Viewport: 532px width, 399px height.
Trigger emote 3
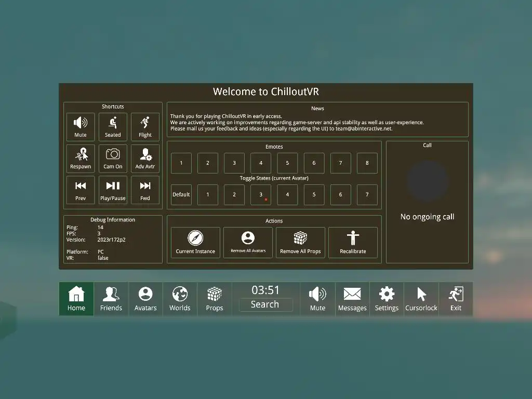pyautogui.click(x=234, y=163)
